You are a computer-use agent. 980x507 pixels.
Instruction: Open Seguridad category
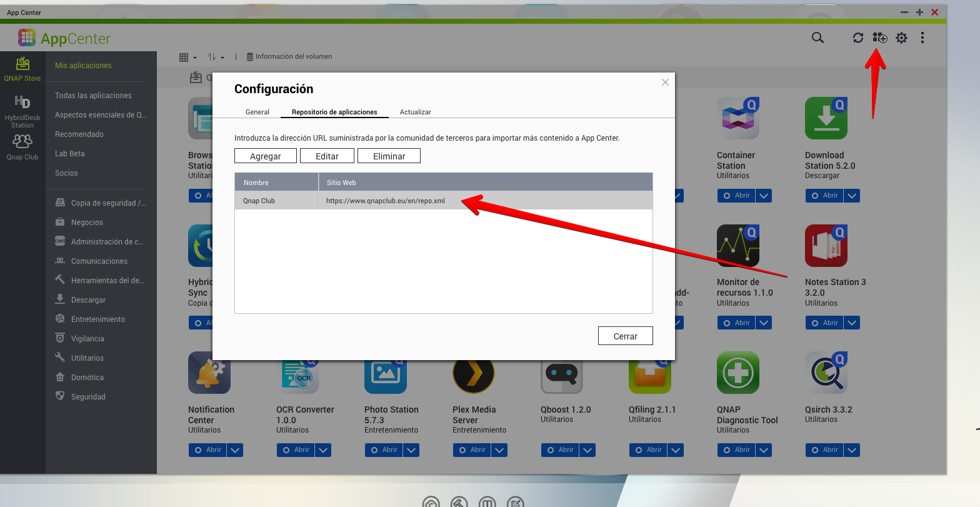click(x=81, y=397)
